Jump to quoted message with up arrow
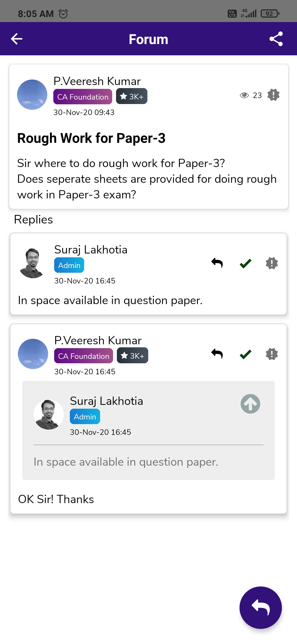Screen dimensions: 297x644 pos(250,404)
